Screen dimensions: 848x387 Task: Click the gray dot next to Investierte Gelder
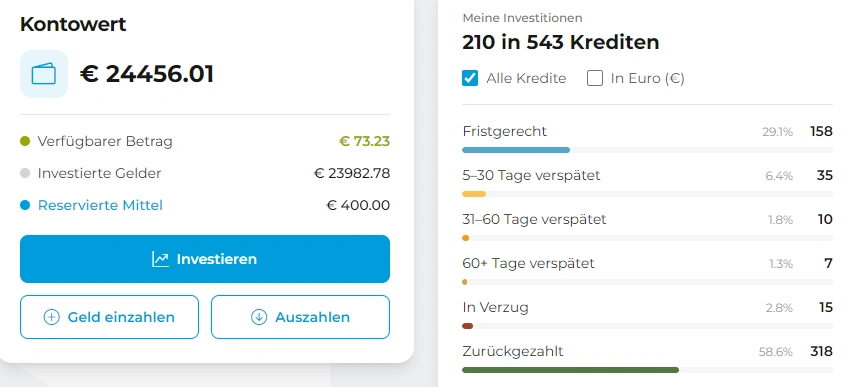click(25, 174)
